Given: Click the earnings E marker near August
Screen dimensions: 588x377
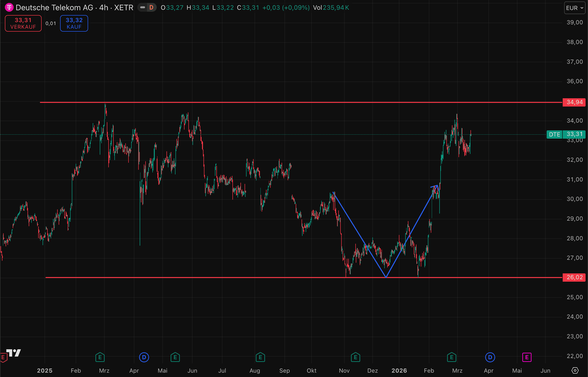Looking at the screenshot, I should tap(260, 357).
